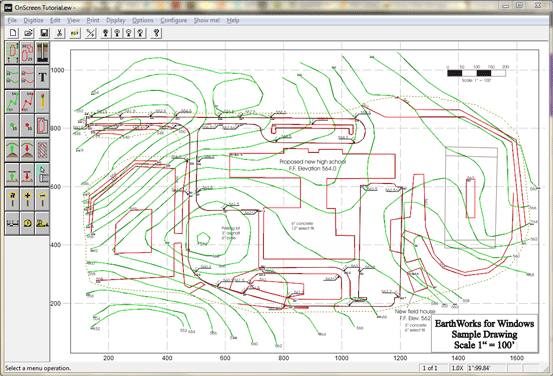Viewport: 553px width, 376px height.
Task: Open the Configure menu
Action: [x=174, y=20]
